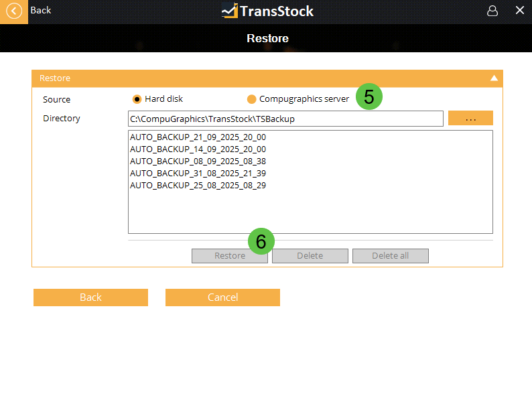The image size is (532, 394).
Task: Click the Delete button
Action: point(310,256)
